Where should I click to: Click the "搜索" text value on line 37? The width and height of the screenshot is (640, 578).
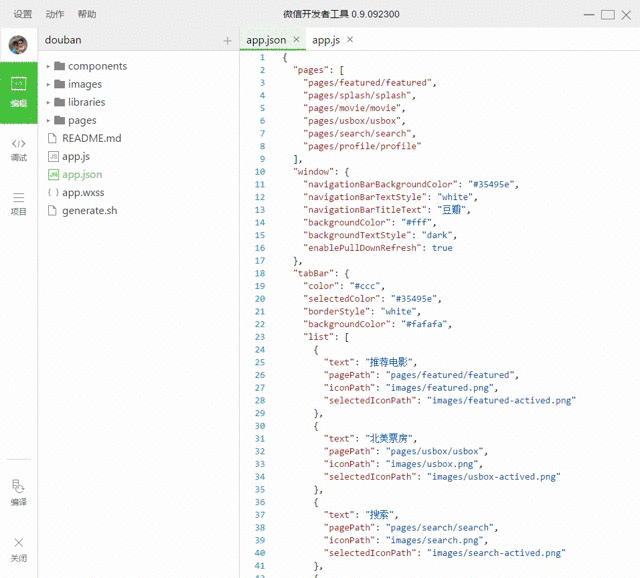point(379,515)
